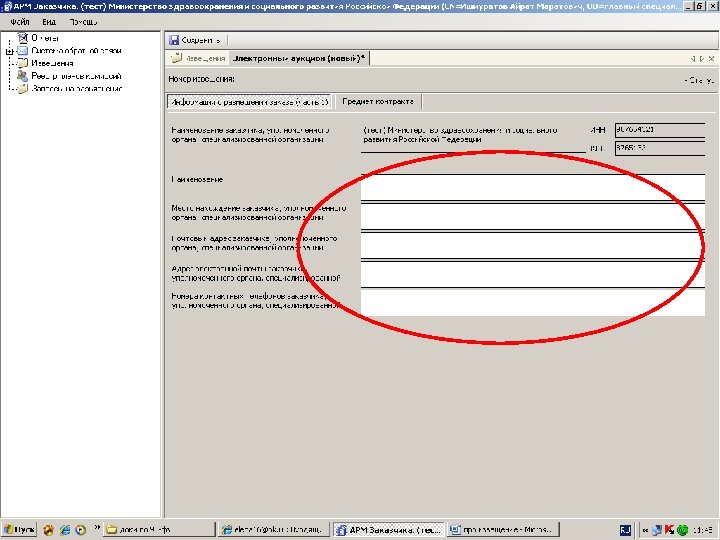
Task: Expand hidden tray icons arrow
Action: 645,530
